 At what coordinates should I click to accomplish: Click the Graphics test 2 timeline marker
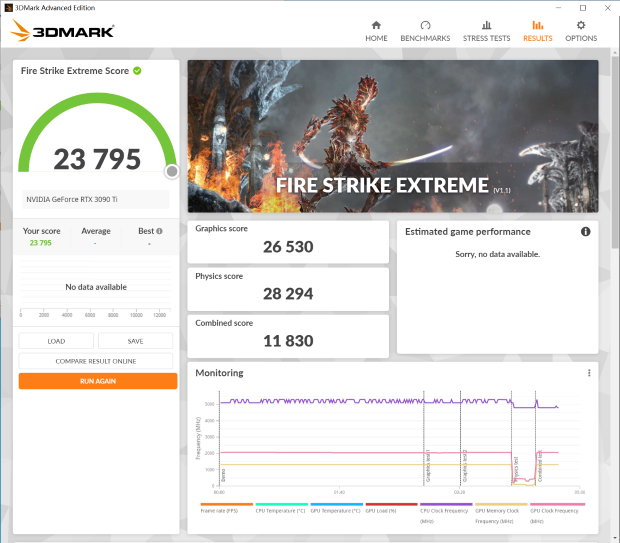(x=465, y=466)
